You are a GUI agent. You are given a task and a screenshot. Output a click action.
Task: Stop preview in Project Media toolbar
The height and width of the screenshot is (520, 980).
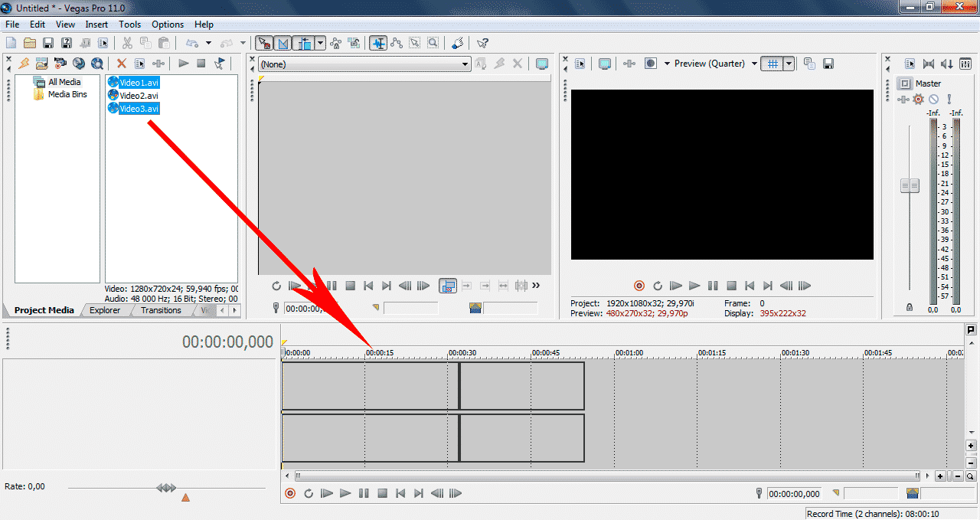click(x=201, y=64)
